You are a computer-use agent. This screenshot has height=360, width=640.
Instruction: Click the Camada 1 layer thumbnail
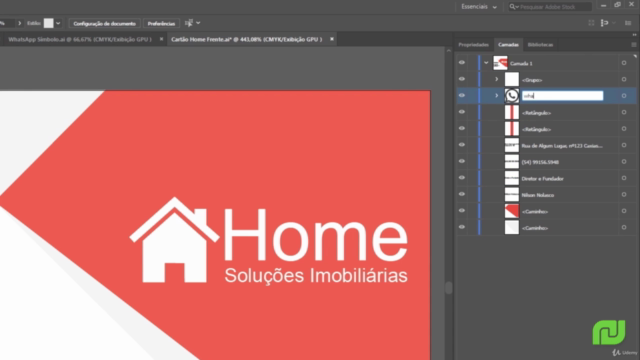(500, 63)
